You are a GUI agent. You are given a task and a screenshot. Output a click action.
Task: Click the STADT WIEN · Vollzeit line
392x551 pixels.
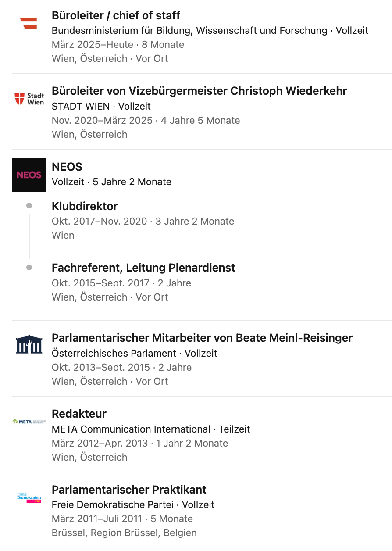pos(101,106)
